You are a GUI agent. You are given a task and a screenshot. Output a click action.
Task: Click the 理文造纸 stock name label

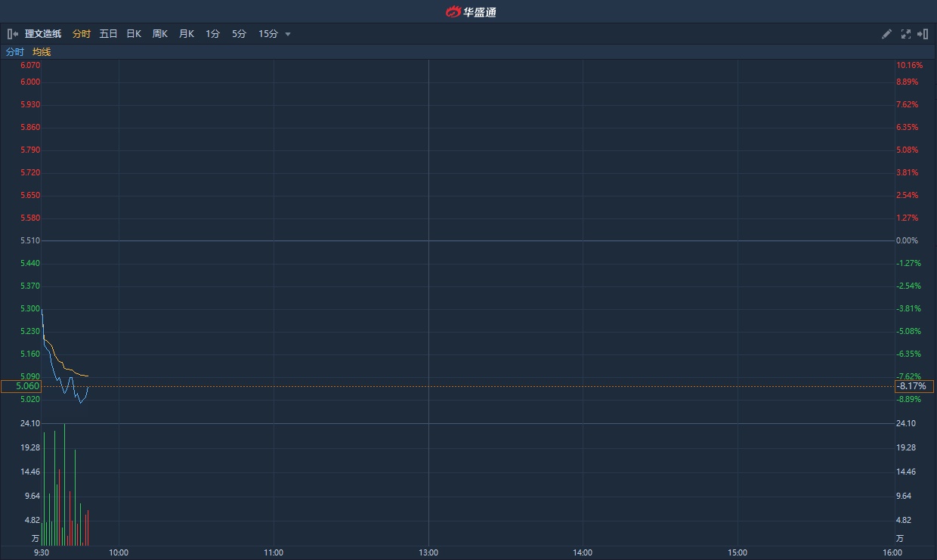(x=43, y=34)
